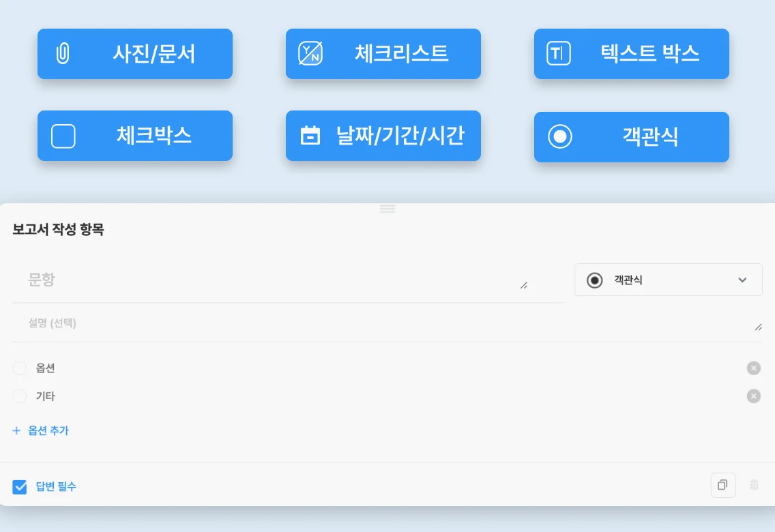Click the calendar icon on 날짜/기간/시간 button
The width and height of the screenshot is (775, 532).
tap(310, 136)
